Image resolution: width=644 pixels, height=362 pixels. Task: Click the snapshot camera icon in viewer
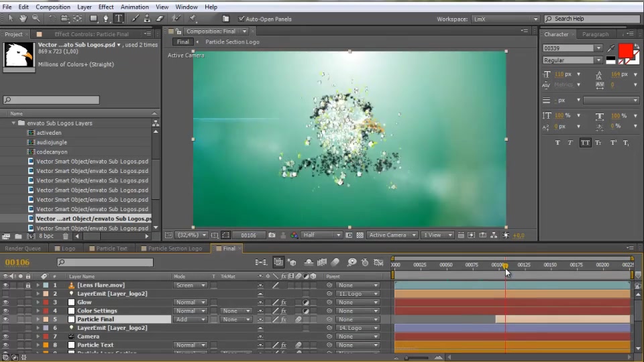pyautogui.click(x=272, y=235)
